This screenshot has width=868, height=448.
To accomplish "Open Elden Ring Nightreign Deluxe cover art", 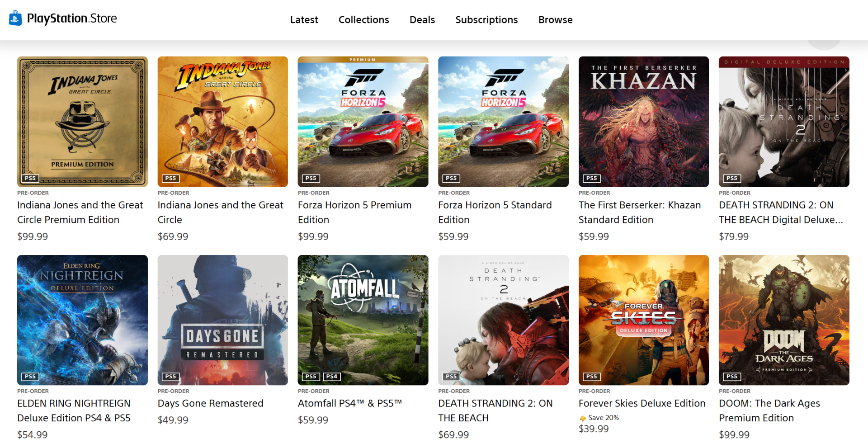I will point(82,320).
